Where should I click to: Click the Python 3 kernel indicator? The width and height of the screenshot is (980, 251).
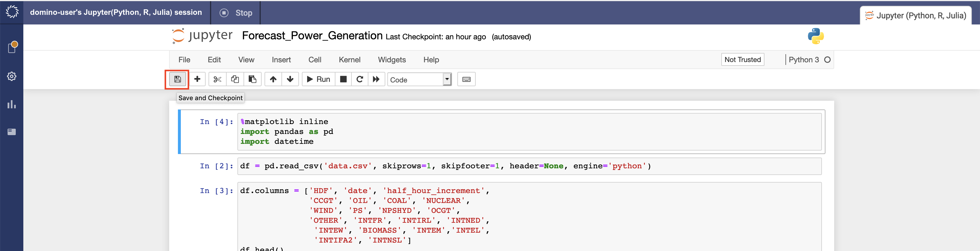tap(804, 60)
